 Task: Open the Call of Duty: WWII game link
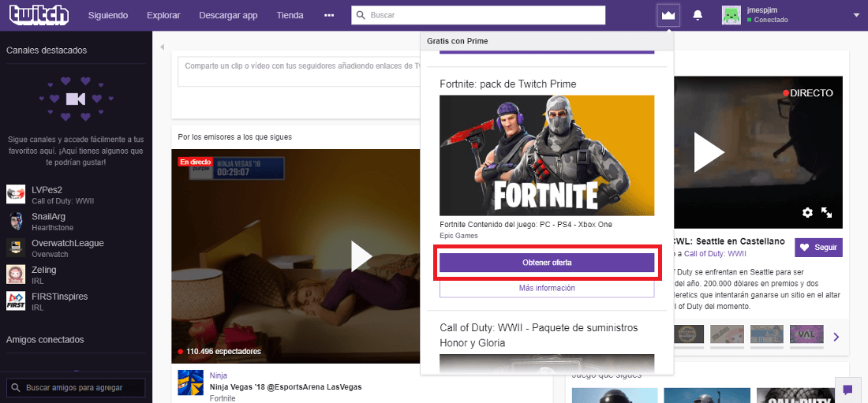coord(715,253)
